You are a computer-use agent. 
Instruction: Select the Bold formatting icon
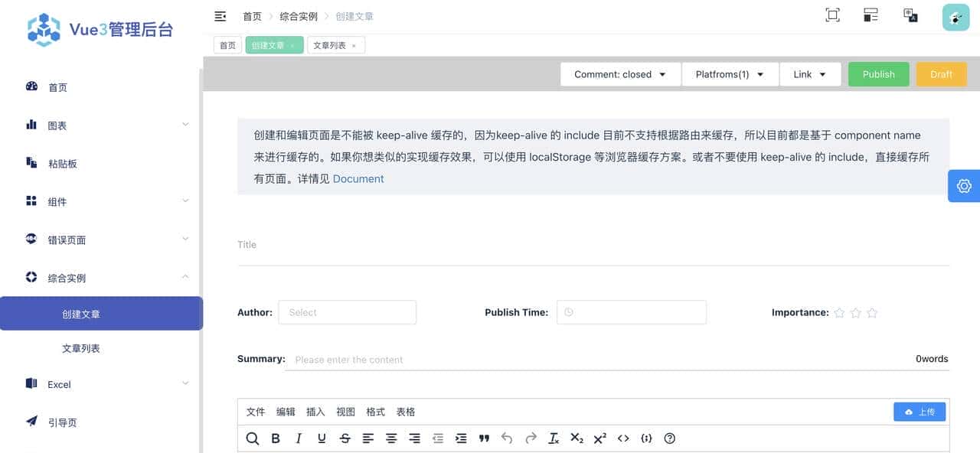(x=276, y=438)
